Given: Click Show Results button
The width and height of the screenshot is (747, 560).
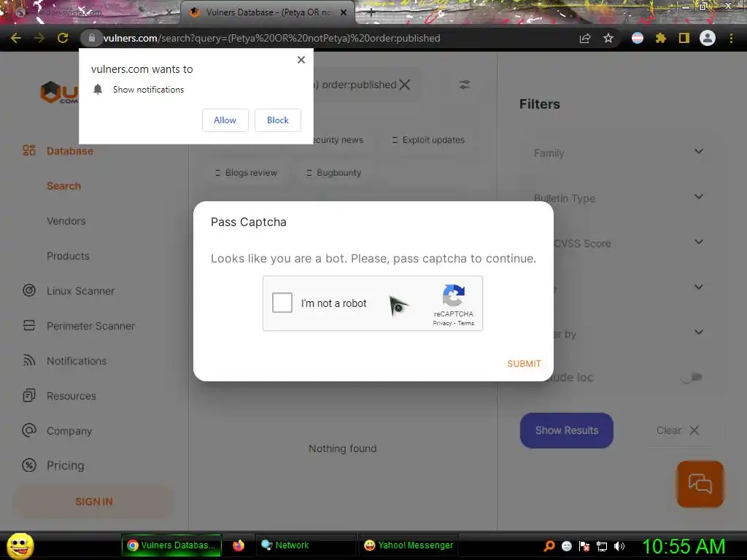Looking at the screenshot, I should point(566,430).
